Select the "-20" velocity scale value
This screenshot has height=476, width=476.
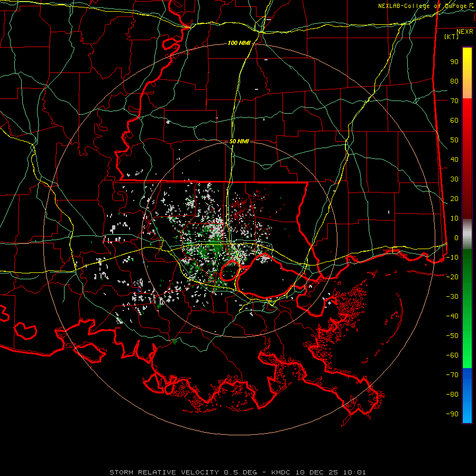click(x=452, y=277)
